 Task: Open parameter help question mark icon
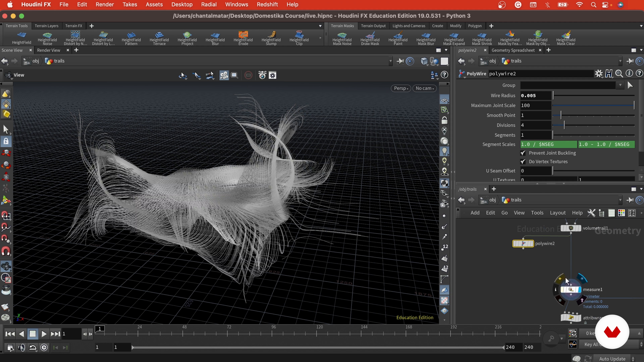pyautogui.click(x=639, y=74)
